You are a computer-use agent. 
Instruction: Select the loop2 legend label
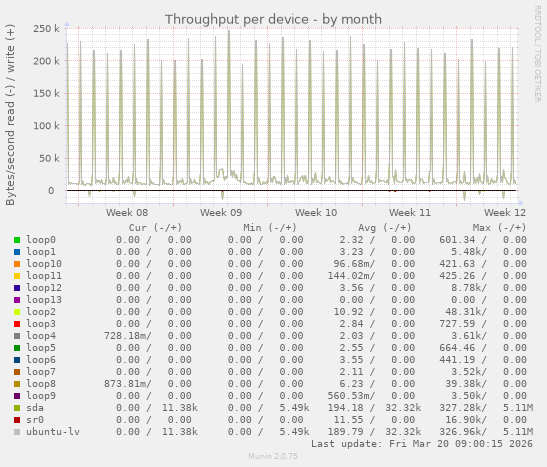pos(41,311)
